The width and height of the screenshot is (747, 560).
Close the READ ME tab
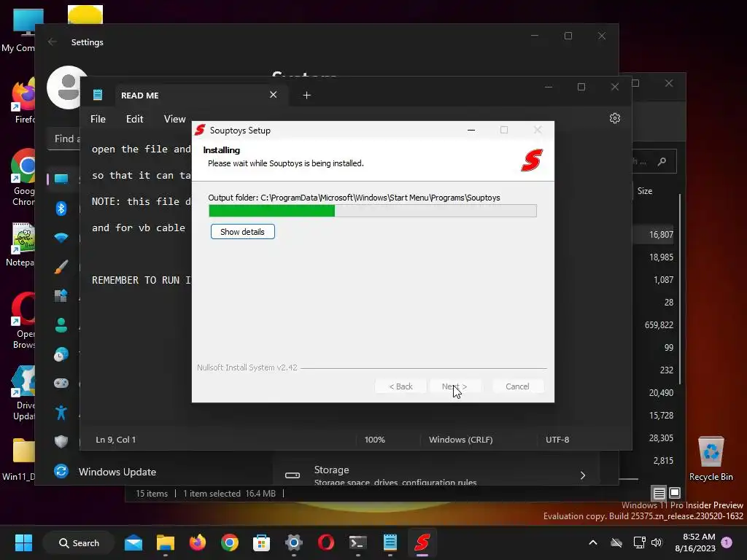tap(273, 95)
